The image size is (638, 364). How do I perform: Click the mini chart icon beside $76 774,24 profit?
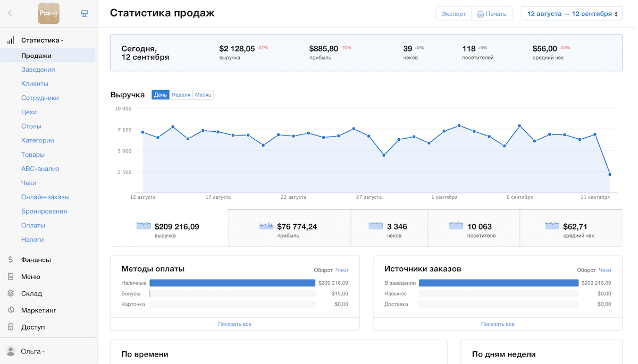[x=266, y=226]
